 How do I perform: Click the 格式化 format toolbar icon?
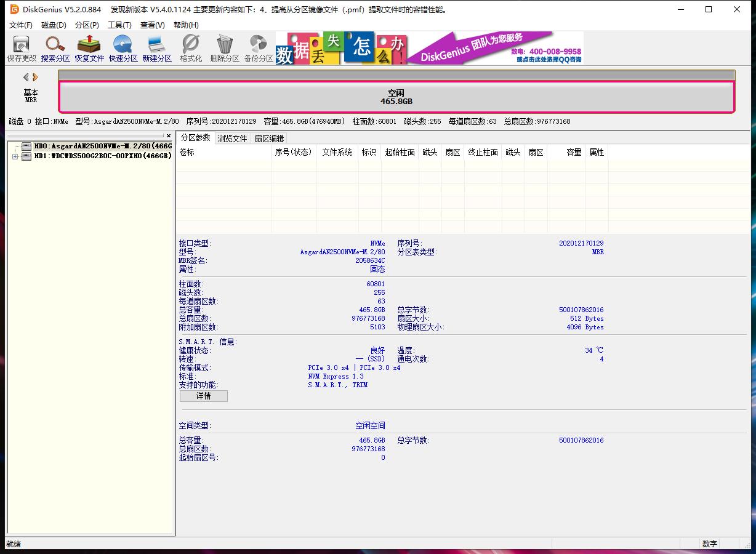point(191,49)
